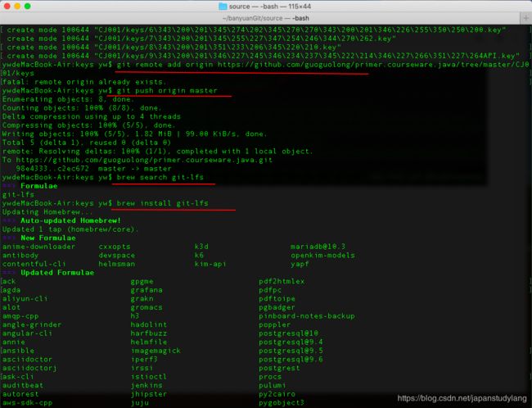Click 'istioctl' in updated formulae
Image resolution: width=532 pixels, height=408 pixels.
(x=149, y=376)
